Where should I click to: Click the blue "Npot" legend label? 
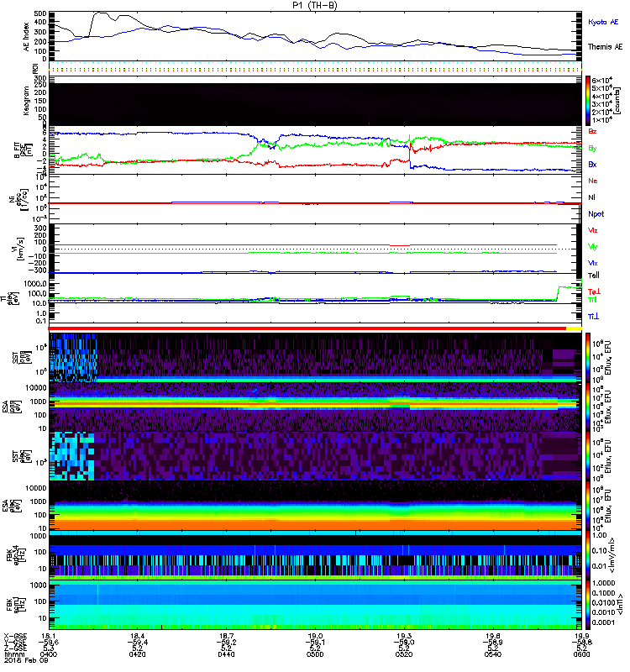596,214
